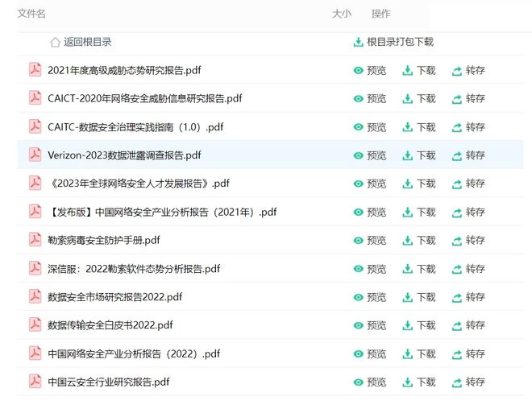This screenshot has height=409, width=532.
Task: Preview 勒索病毒安全防护手册.pdf
Action: click(x=370, y=240)
